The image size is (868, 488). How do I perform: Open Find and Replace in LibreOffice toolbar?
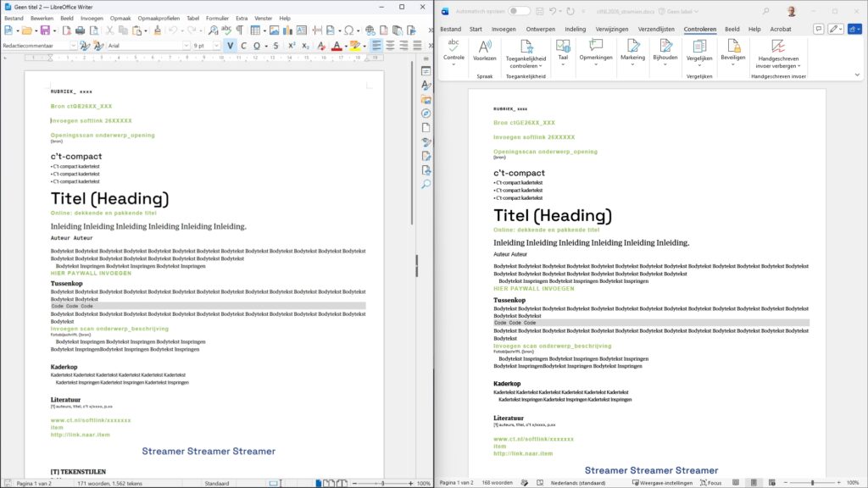[213, 31]
